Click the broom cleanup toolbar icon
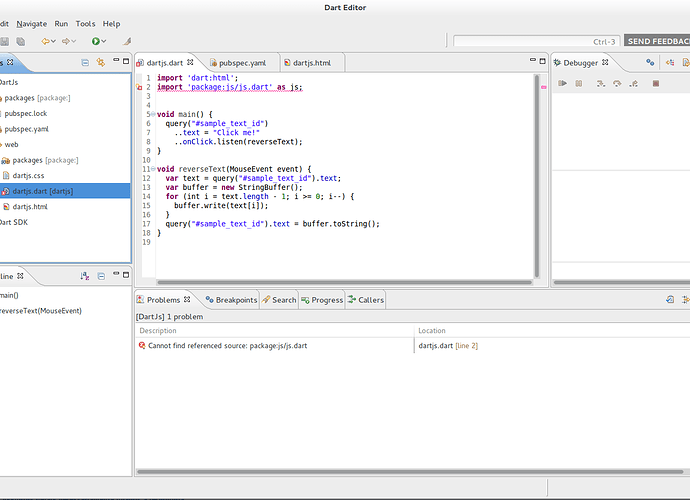690x500 pixels. pos(127,41)
